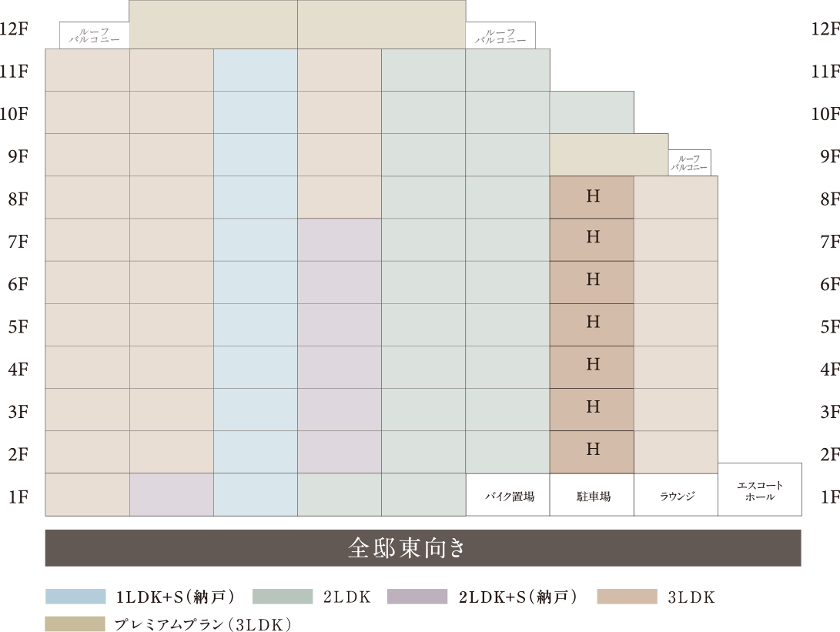Click the 1LDK+S(納戸) legend label

tap(176, 597)
